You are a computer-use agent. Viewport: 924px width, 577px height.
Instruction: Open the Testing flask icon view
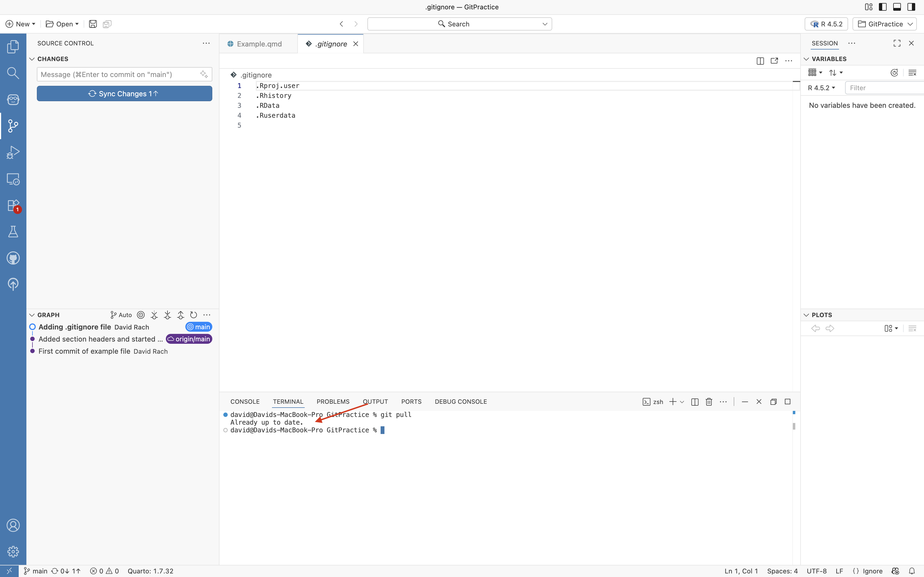[13, 232]
